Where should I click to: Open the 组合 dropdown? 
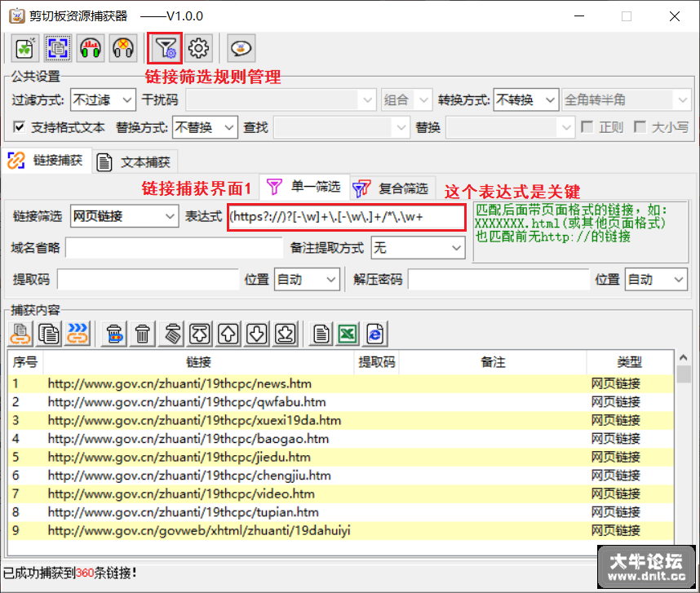[x=406, y=100]
